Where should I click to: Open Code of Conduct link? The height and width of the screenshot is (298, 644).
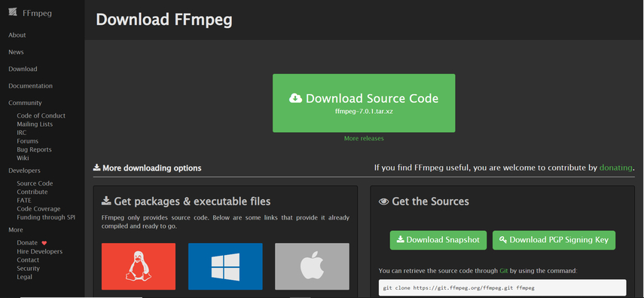point(41,115)
